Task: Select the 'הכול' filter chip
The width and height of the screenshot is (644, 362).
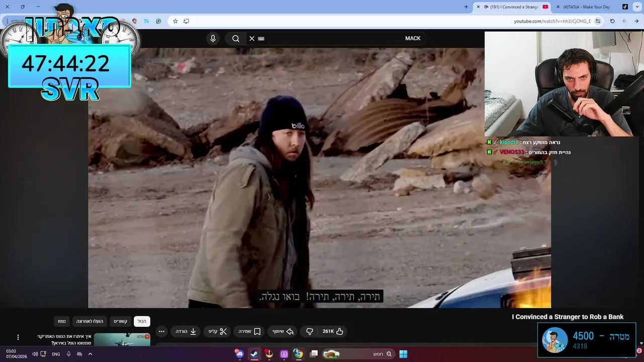Action: [142, 321]
